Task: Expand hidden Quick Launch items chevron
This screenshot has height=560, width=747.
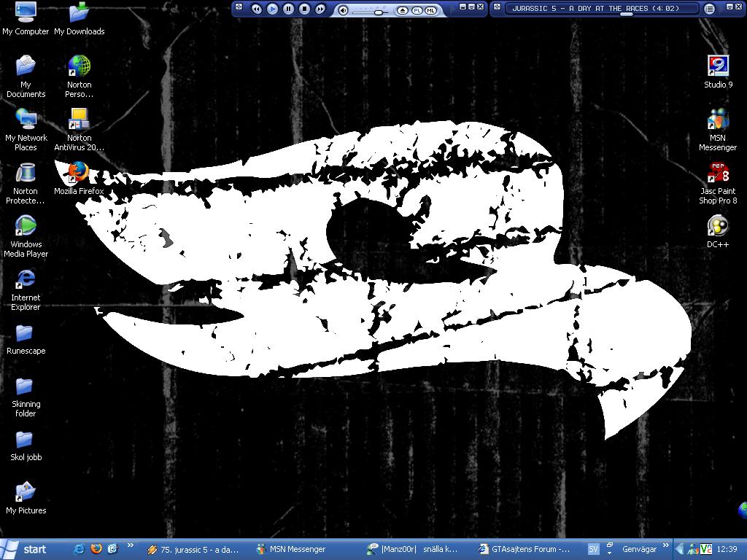Action: (x=130, y=545)
